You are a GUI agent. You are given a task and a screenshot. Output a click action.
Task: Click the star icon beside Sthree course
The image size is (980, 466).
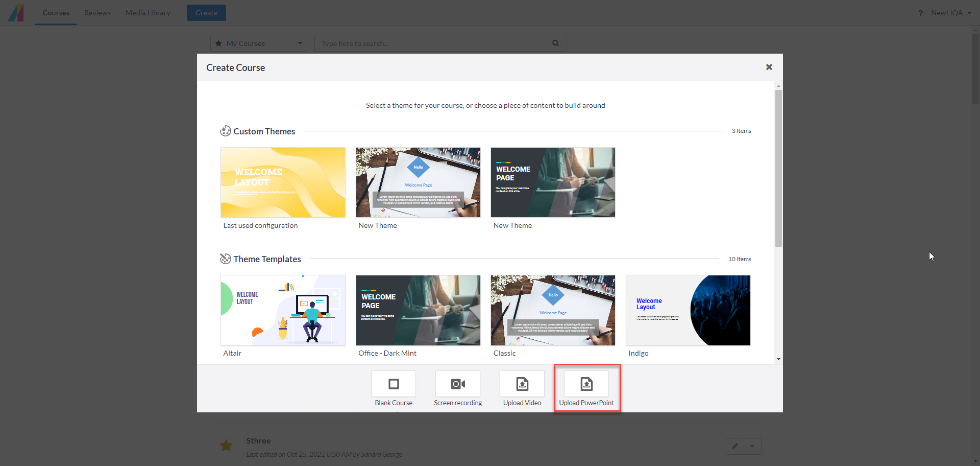click(226, 446)
